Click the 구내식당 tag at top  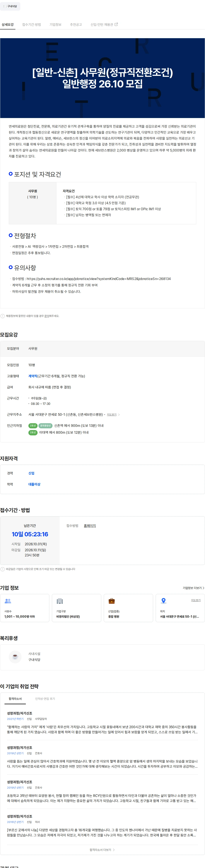(x=10, y=6)
